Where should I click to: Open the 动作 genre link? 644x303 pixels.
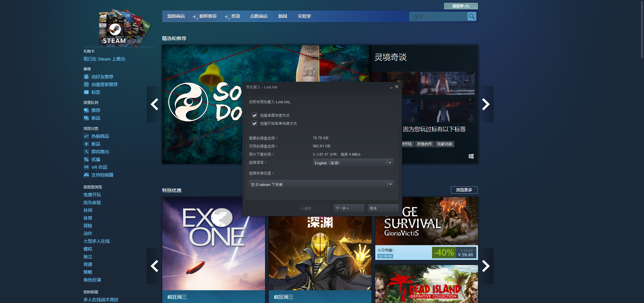pos(88,233)
